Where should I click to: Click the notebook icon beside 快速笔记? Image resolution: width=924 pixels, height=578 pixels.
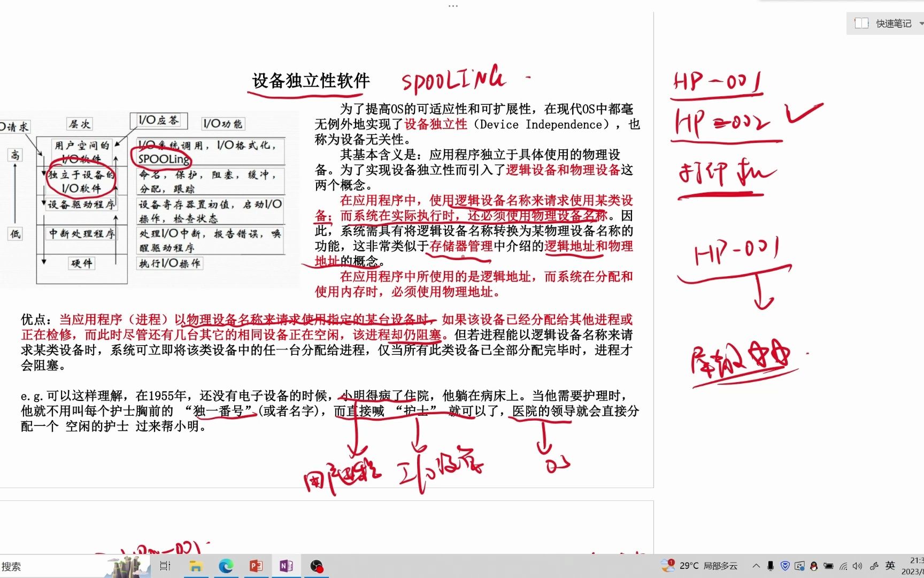tap(861, 24)
